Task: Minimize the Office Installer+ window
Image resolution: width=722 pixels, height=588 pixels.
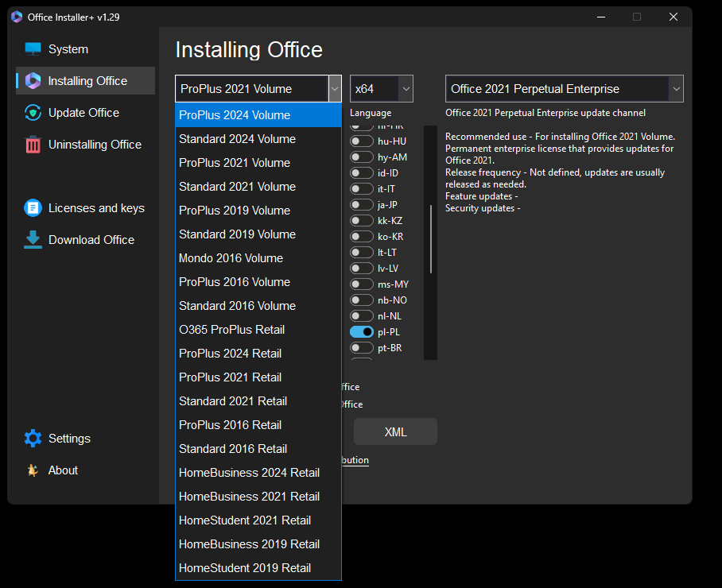Action: [601, 17]
